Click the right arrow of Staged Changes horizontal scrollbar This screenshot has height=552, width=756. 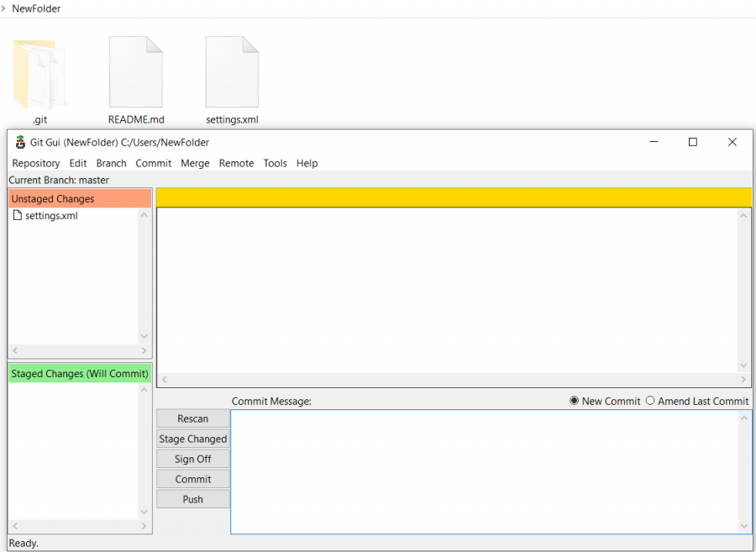(x=144, y=526)
